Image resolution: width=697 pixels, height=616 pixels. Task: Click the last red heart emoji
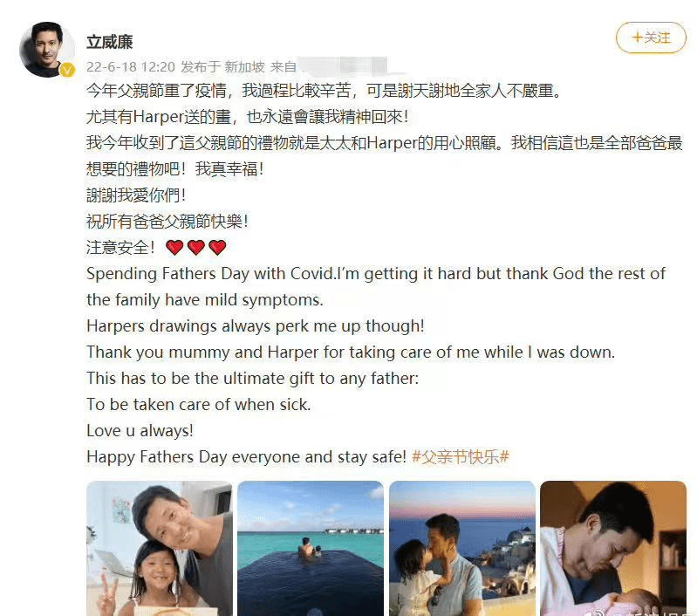point(217,247)
